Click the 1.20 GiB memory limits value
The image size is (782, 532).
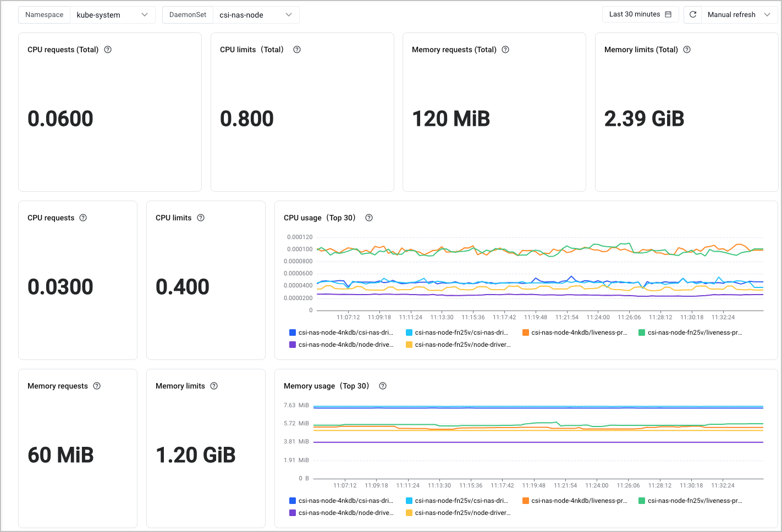point(196,455)
